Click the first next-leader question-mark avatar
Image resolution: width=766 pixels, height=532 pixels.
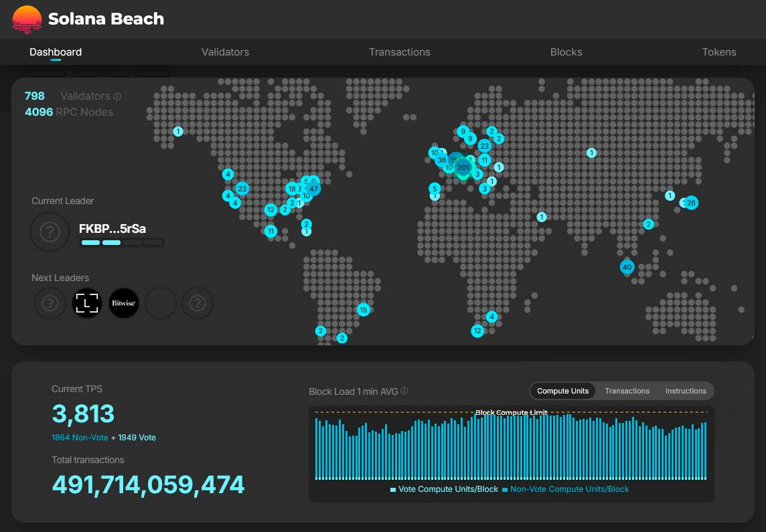point(50,303)
